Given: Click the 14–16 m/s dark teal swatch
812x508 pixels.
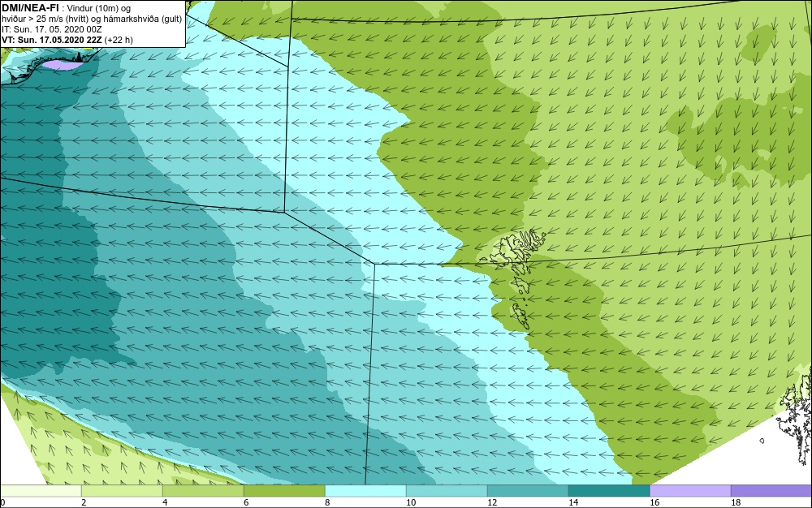Looking at the screenshot, I should [609, 491].
